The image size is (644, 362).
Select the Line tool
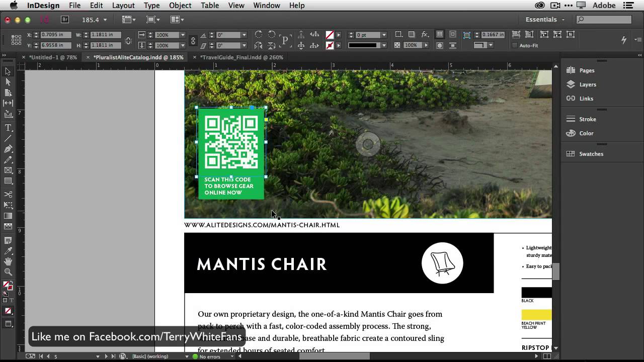point(8,138)
